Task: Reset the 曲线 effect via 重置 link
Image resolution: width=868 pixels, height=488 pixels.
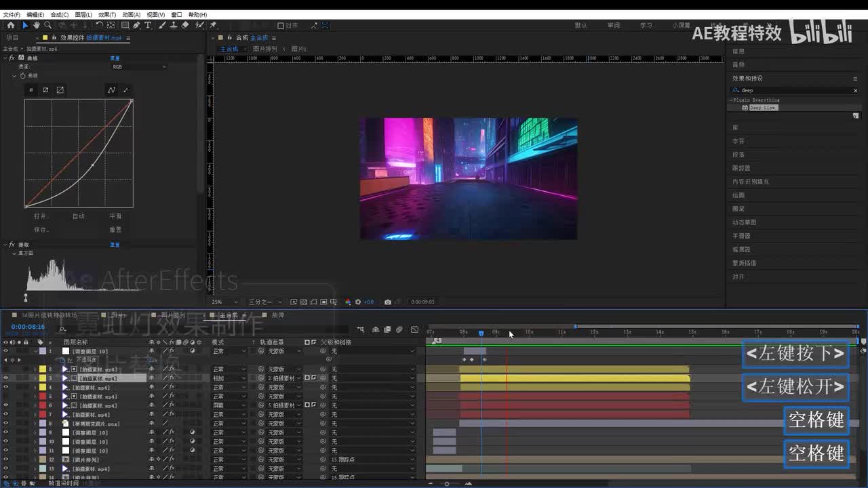Action: pyautogui.click(x=115, y=58)
